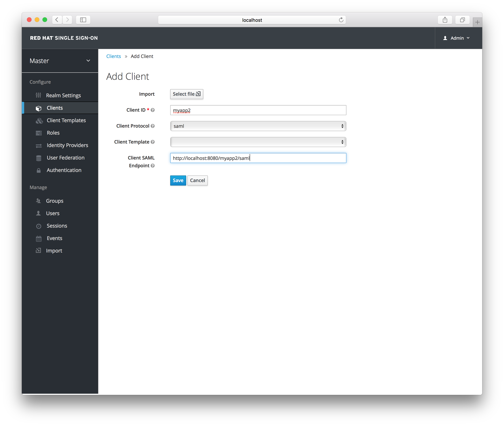
Task: Click the Roles icon in sidebar
Action: (x=39, y=132)
